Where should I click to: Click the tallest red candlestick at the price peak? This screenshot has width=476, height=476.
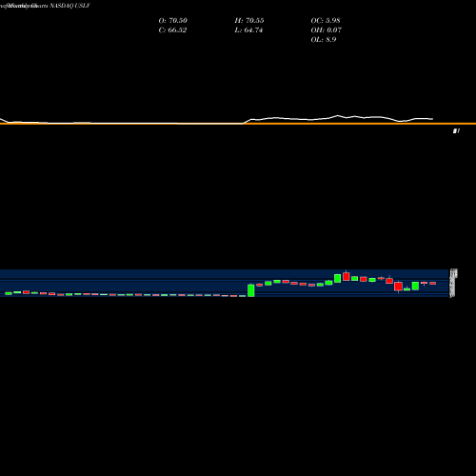347,276
